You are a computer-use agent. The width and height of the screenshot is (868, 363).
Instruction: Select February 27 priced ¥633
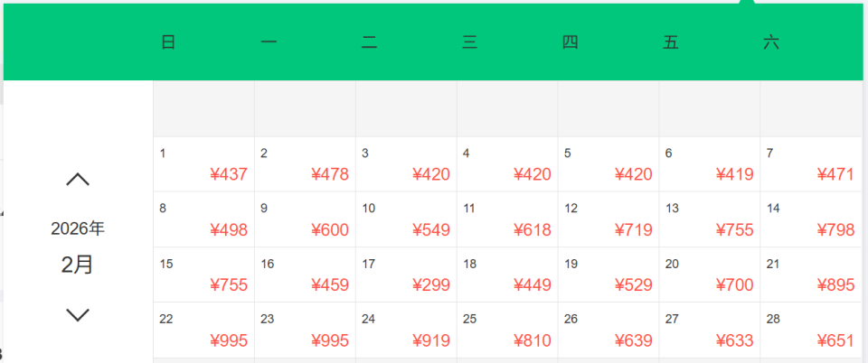click(x=710, y=330)
